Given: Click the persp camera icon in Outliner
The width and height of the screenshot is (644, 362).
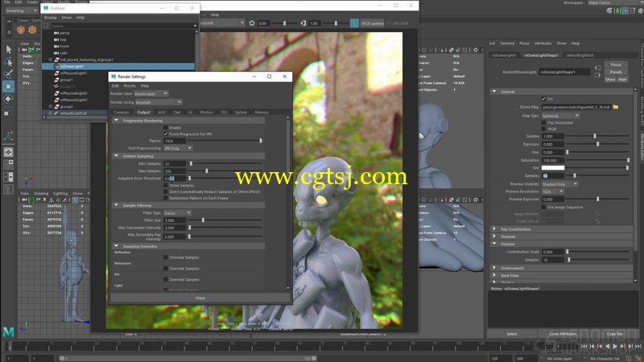Looking at the screenshot, I should tap(56, 33).
